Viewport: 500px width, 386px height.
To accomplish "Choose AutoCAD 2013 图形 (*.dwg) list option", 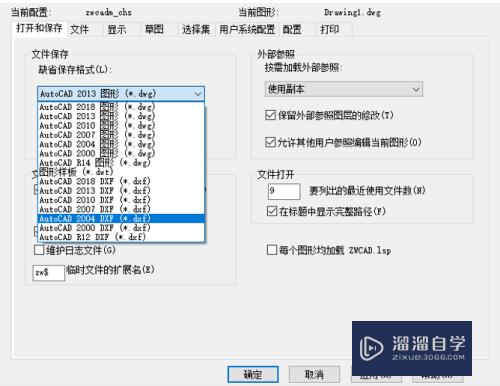I will tap(121, 116).
